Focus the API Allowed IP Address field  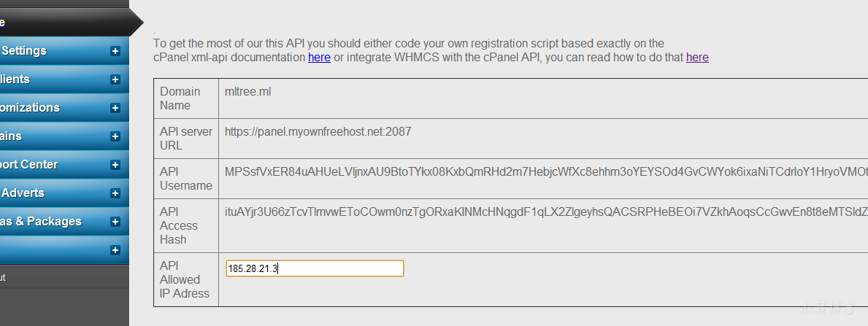[315, 268]
